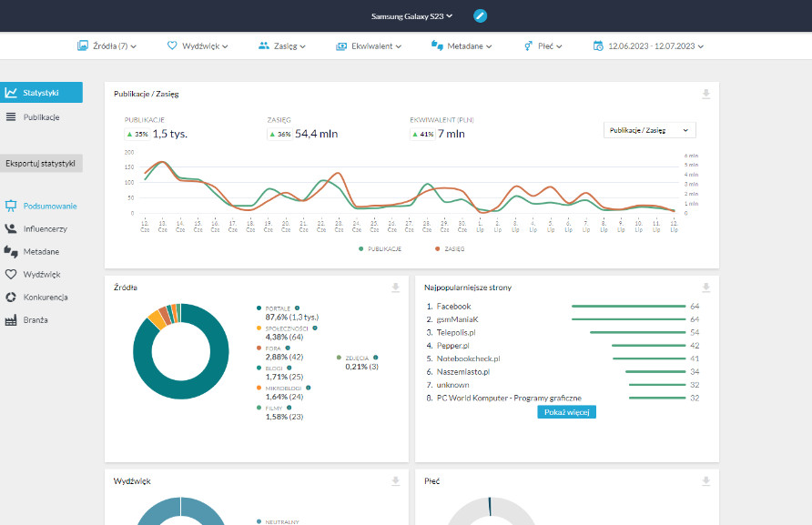Click the Zasięg people icon in filter bar
The image size is (812, 525).
[x=264, y=45]
